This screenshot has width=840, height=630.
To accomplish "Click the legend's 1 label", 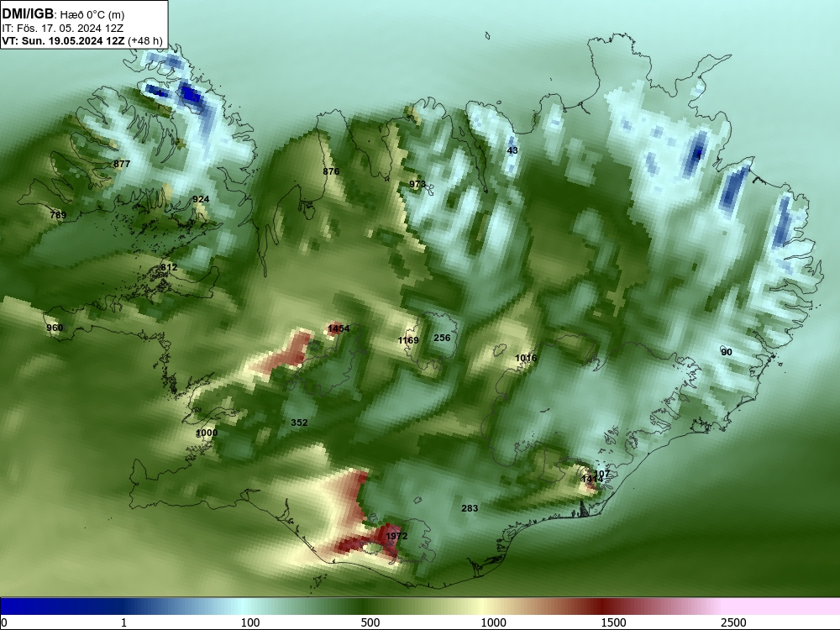I will [x=123, y=622].
